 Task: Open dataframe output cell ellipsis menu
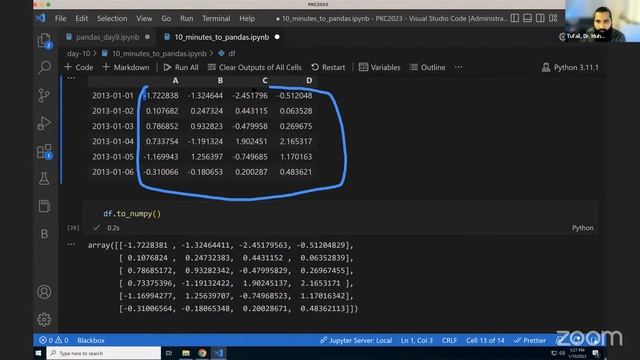[x=71, y=78]
